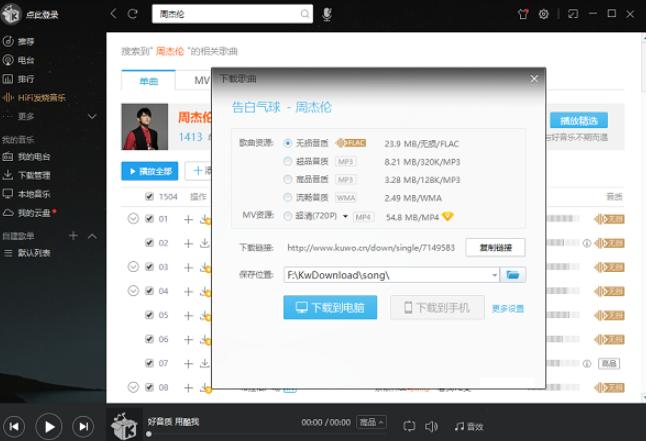Viewport: 646px width, 441px height.
Task: Add song 06 with plus icon
Action: [x=188, y=340]
